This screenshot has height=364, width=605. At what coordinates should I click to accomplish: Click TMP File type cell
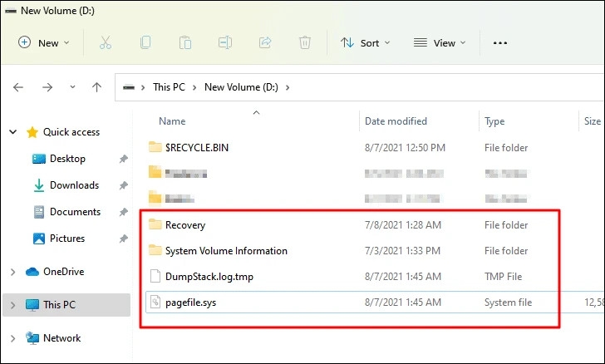pos(503,277)
